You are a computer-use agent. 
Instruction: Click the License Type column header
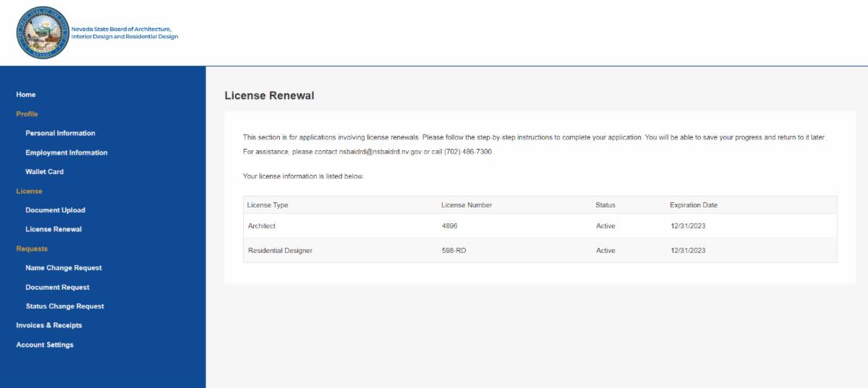(268, 205)
